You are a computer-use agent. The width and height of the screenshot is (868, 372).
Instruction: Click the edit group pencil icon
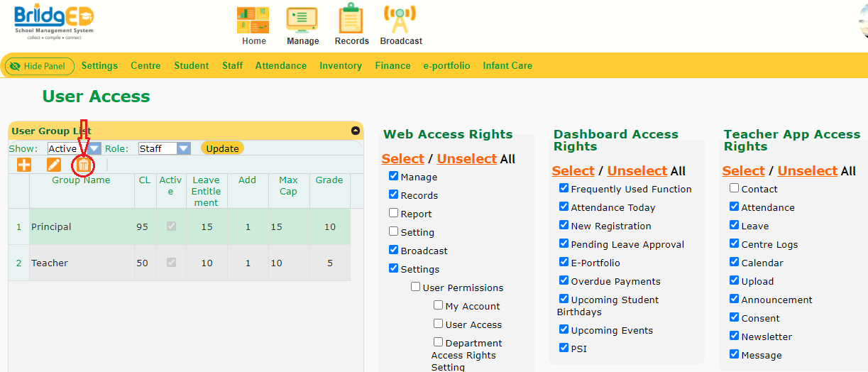click(x=54, y=165)
